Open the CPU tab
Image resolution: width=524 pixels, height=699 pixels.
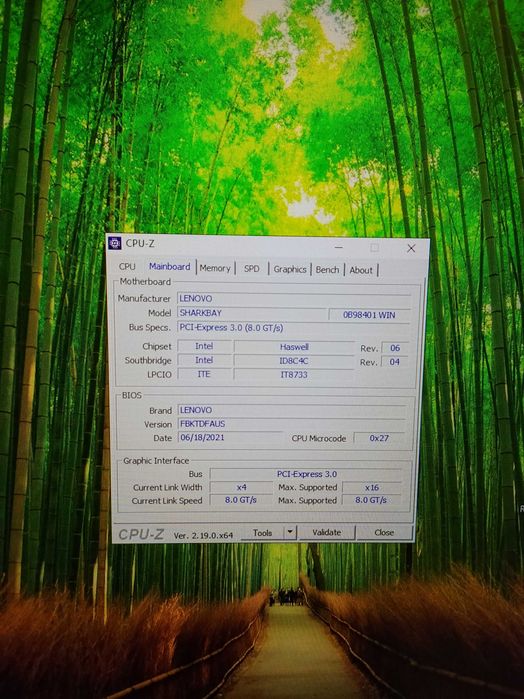[127, 266]
